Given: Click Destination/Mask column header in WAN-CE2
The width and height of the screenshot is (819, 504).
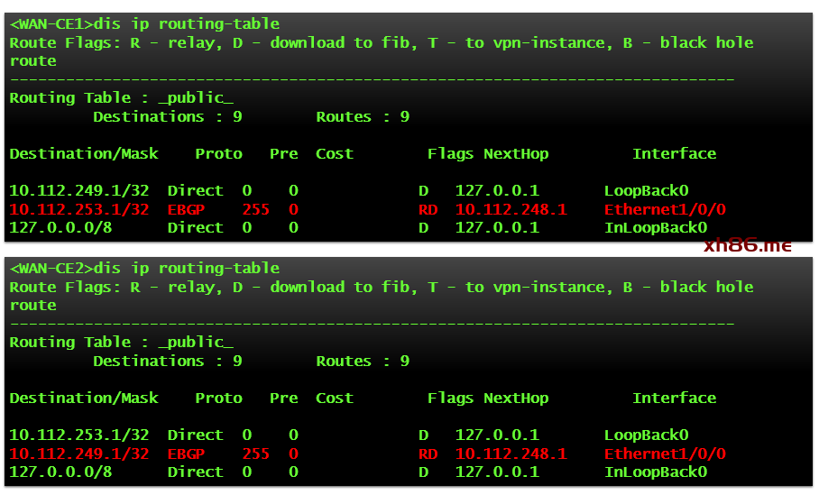Looking at the screenshot, I should (x=84, y=399).
